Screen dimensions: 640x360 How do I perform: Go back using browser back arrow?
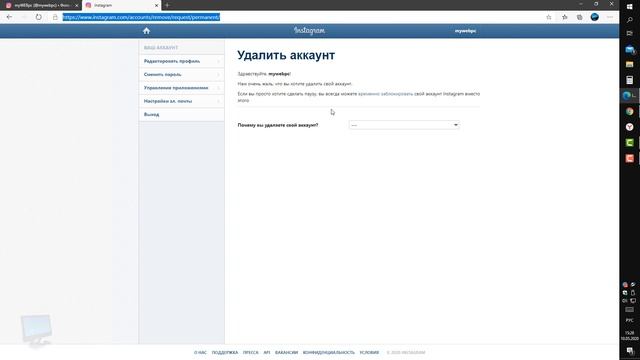pyautogui.click(x=9, y=17)
